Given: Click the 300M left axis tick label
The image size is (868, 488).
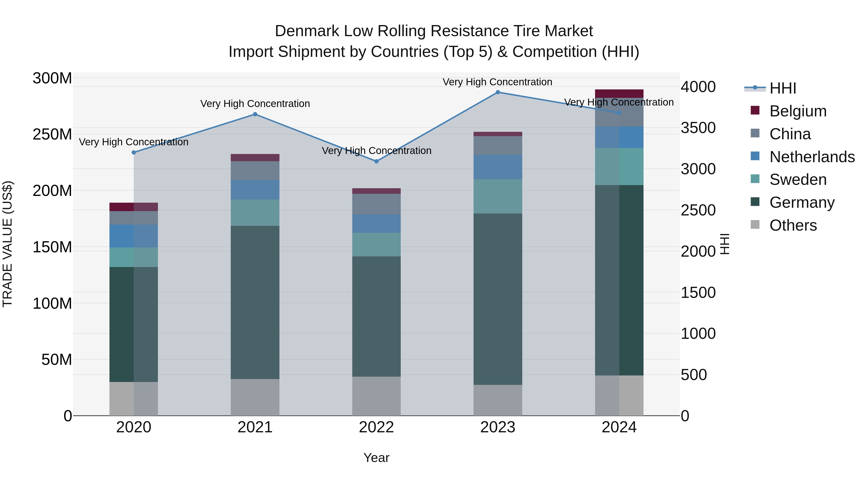Looking at the screenshot, I should click(x=52, y=79).
